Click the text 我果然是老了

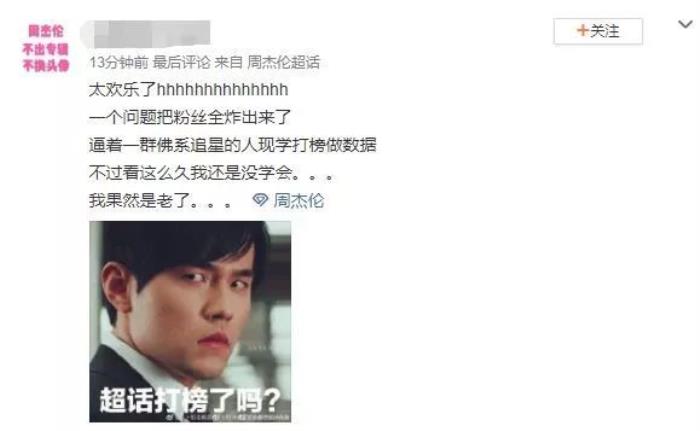coord(160,200)
